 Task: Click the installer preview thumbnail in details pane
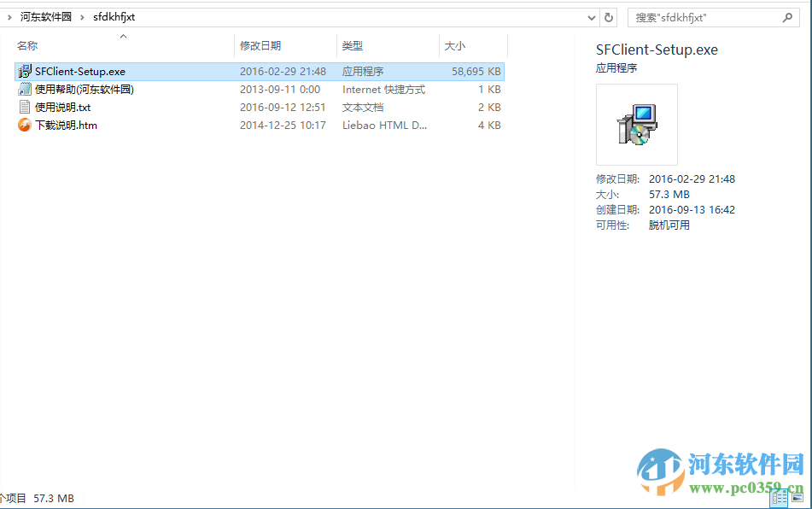(x=636, y=125)
